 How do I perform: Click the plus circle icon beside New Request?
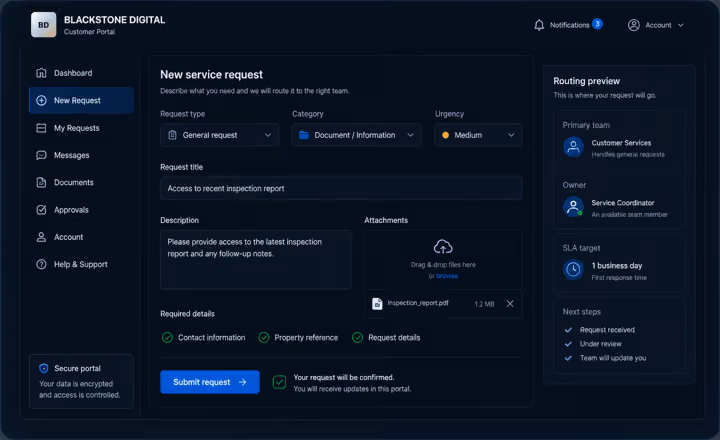click(41, 101)
